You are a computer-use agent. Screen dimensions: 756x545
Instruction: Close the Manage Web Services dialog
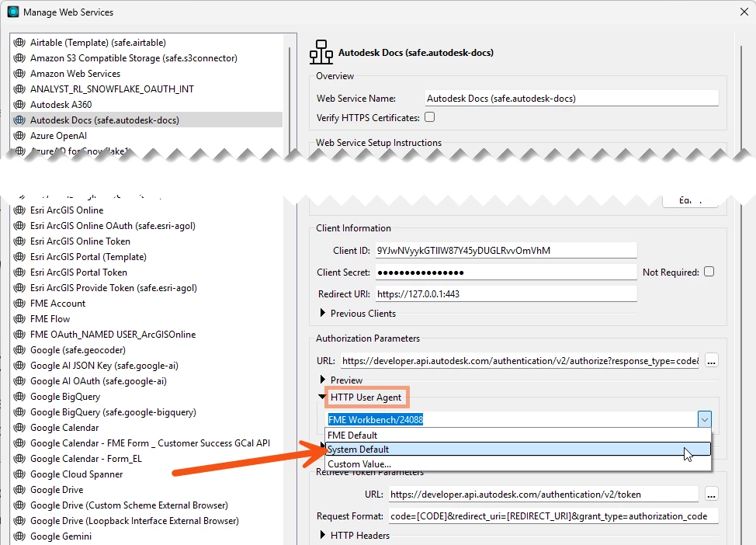point(744,12)
